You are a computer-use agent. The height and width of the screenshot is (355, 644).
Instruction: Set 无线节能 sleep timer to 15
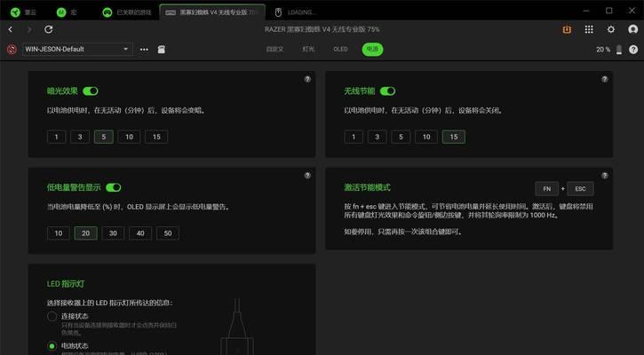tap(453, 137)
